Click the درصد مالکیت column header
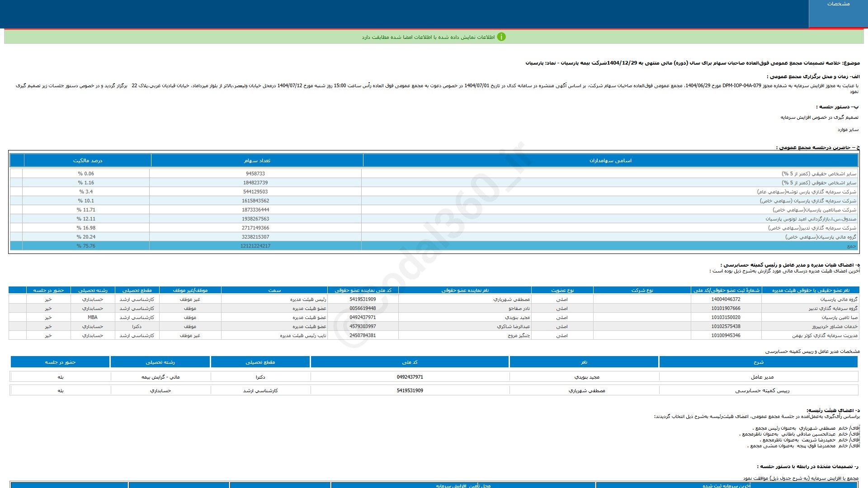The image size is (868, 488). coord(87,160)
